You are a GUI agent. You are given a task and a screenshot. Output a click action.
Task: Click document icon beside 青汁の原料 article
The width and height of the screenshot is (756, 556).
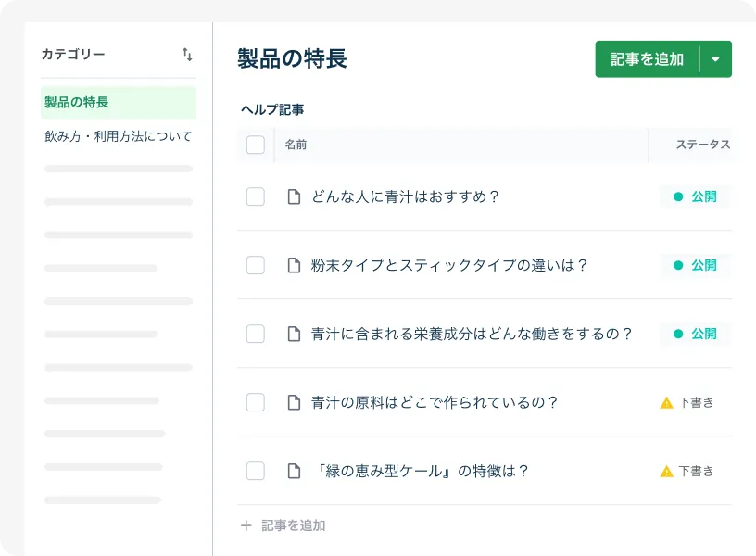tap(294, 402)
